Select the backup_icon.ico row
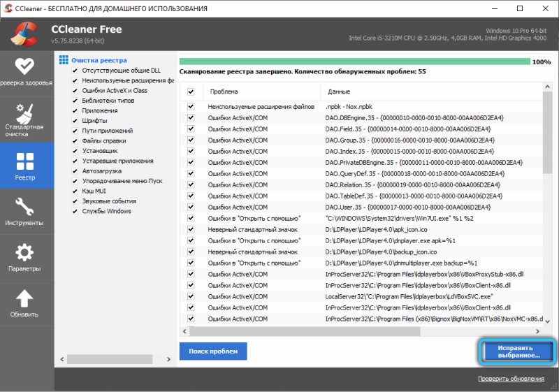The image size is (559, 392). (361, 252)
